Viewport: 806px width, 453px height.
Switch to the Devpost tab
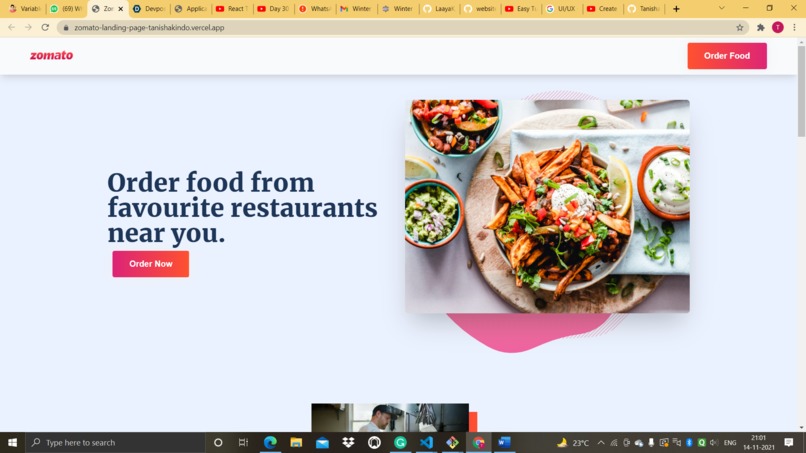(x=149, y=9)
